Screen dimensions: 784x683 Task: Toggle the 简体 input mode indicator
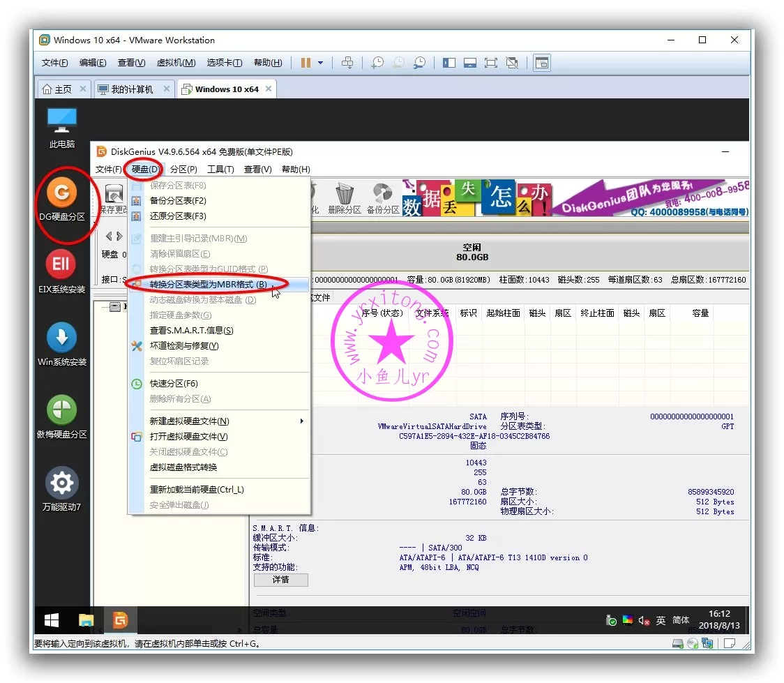(681, 620)
